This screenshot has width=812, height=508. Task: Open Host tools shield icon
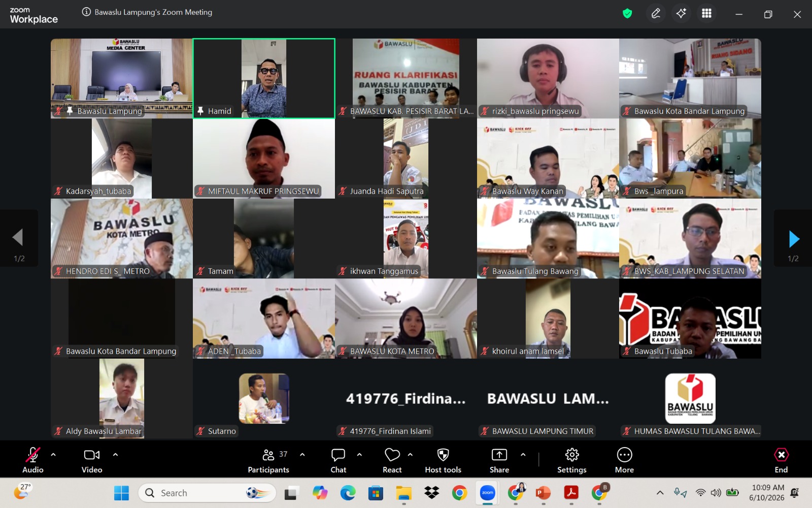443,460
